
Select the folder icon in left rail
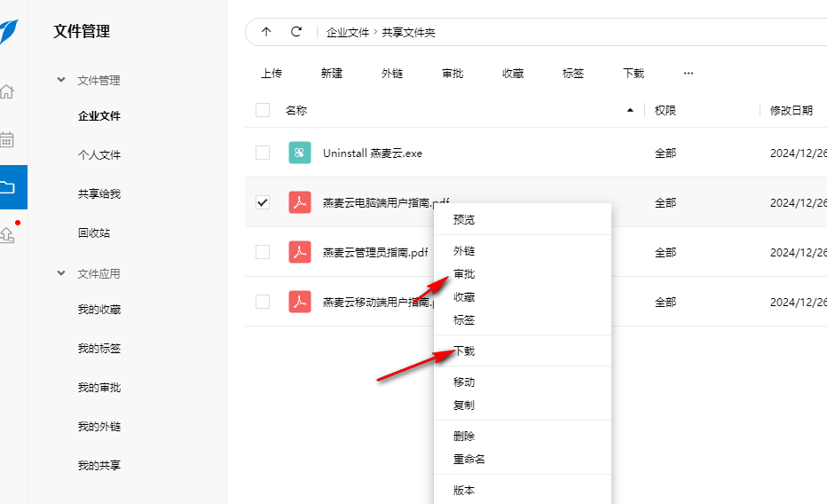coord(7,187)
